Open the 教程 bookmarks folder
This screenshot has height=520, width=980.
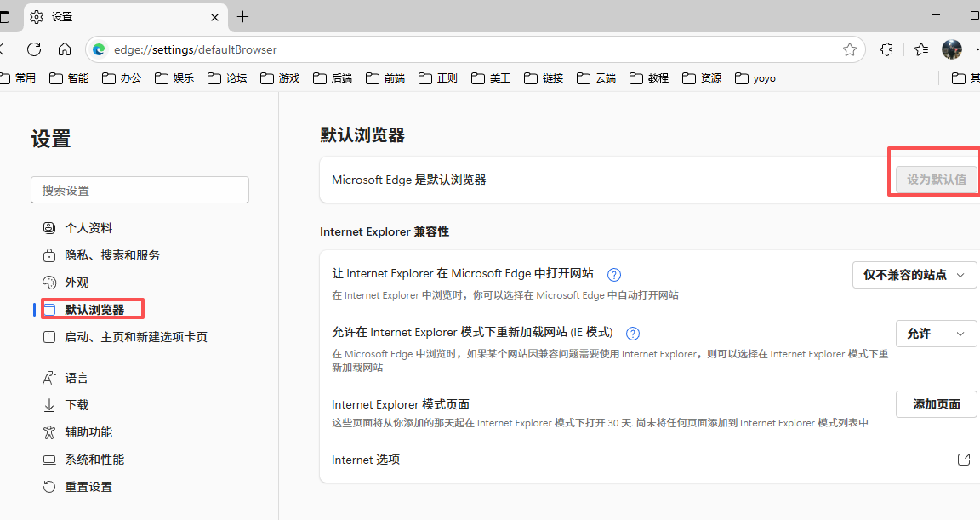coord(649,78)
